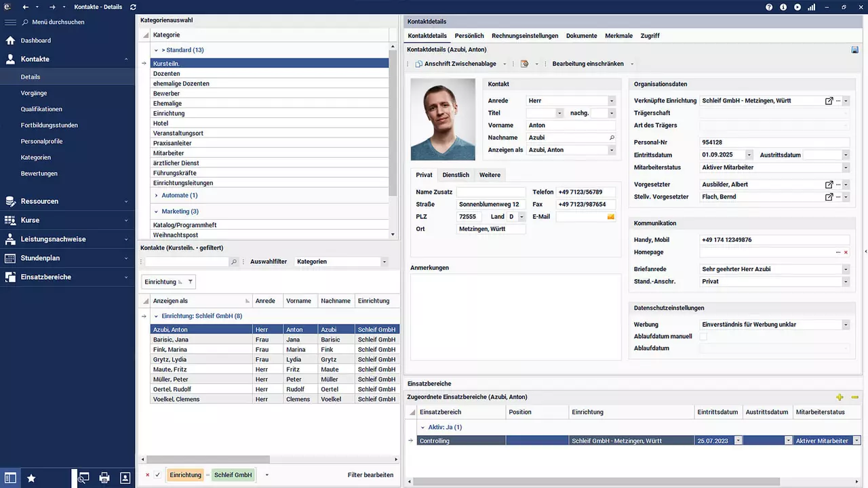
Task: Click the navigate forward arrow in title bar
Action: click(52, 7)
